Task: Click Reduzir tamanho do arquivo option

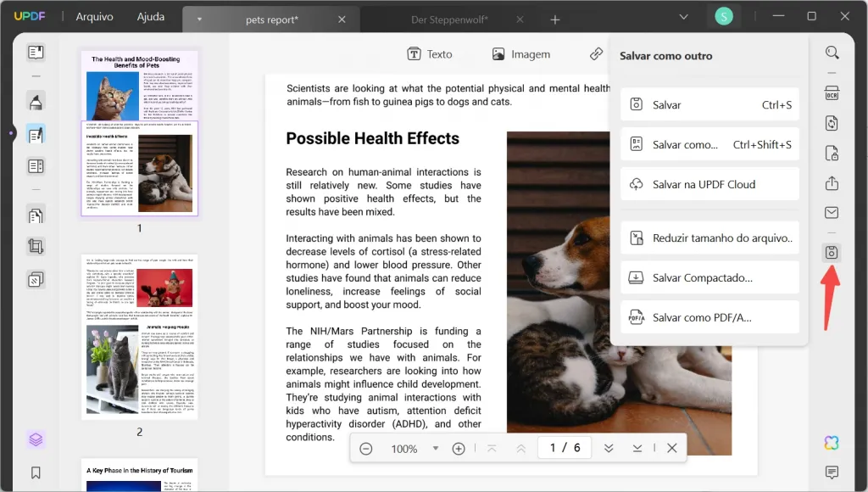Action: point(709,238)
